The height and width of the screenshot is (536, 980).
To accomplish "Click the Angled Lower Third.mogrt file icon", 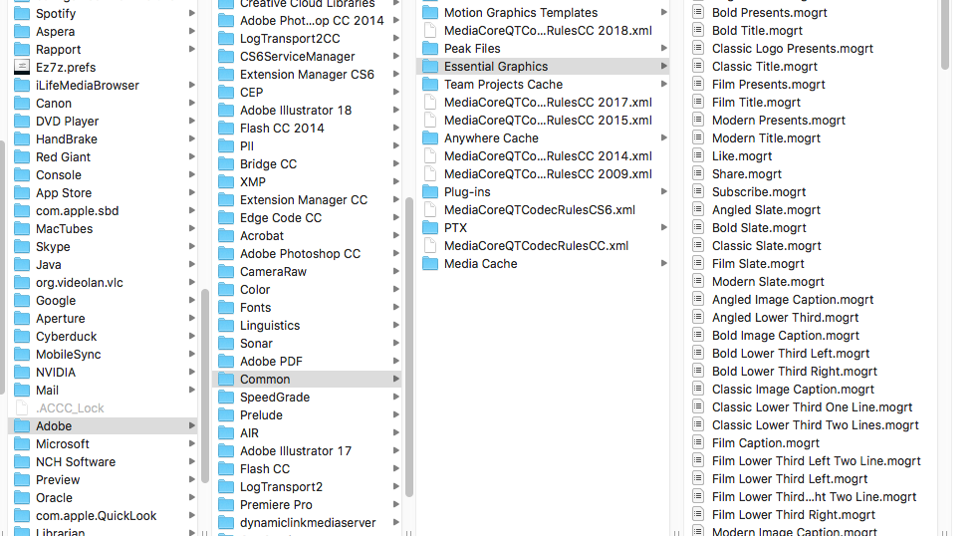I will point(698,318).
